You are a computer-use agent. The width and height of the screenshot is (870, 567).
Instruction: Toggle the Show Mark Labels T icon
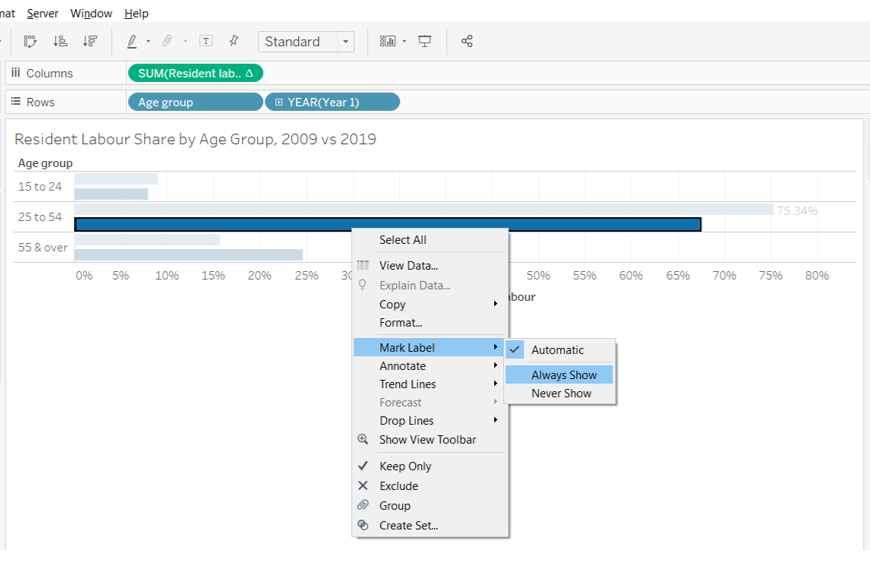(x=206, y=41)
